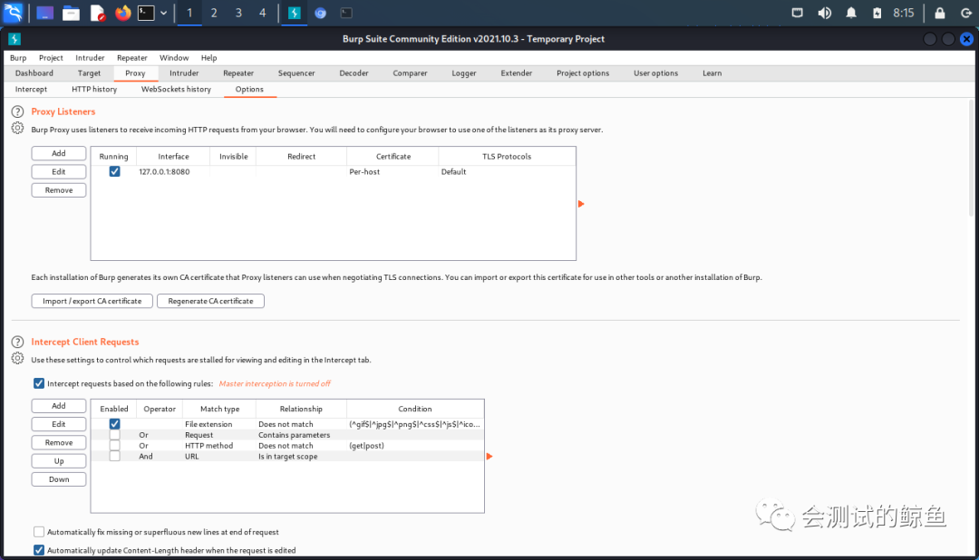979x560 pixels.
Task: Expand intercept rules table orange arrow
Action: [x=489, y=457]
